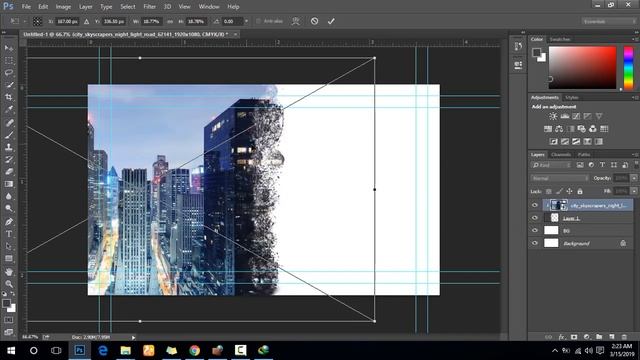Commit the transform with checkmark

[331, 21]
